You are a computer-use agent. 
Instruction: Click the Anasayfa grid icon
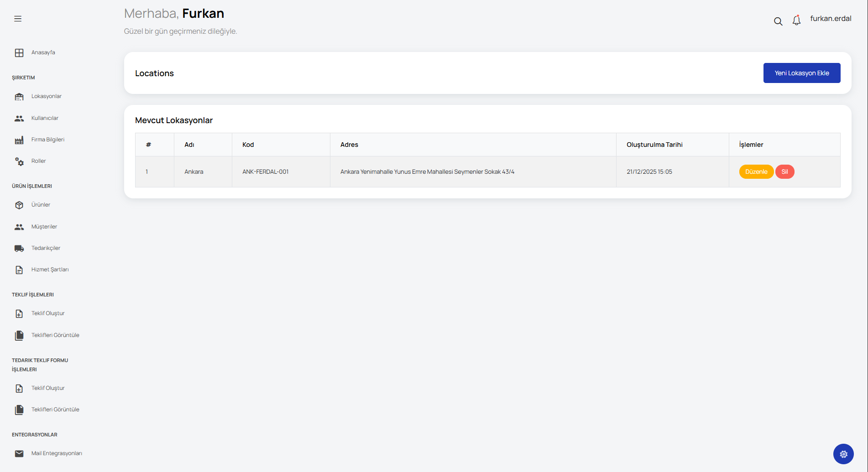(19, 53)
